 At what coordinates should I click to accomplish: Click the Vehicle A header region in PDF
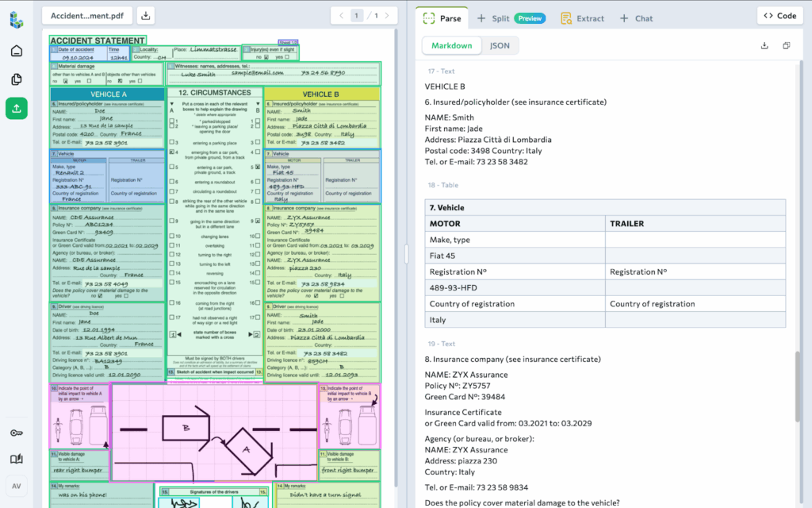108,94
